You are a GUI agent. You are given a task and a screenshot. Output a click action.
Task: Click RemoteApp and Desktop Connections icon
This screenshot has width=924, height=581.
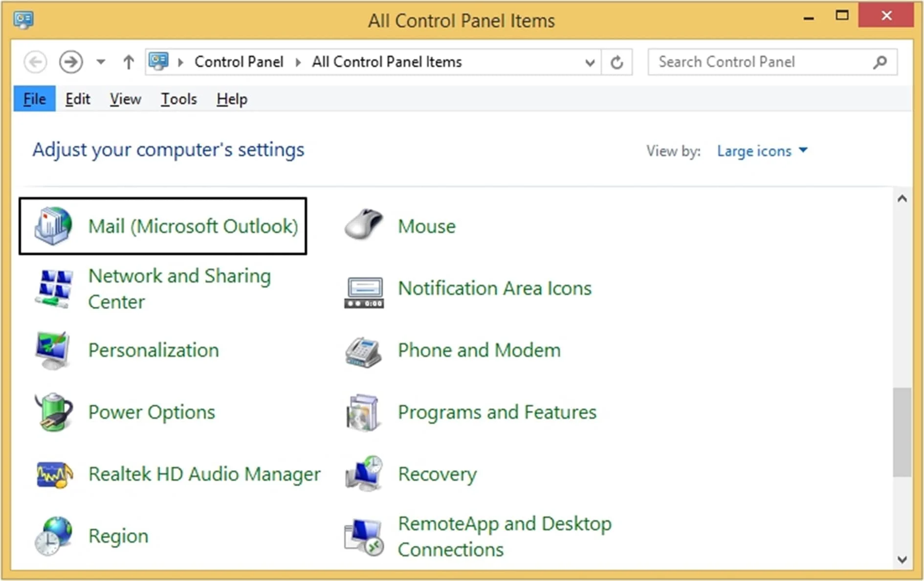click(x=364, y=537)
